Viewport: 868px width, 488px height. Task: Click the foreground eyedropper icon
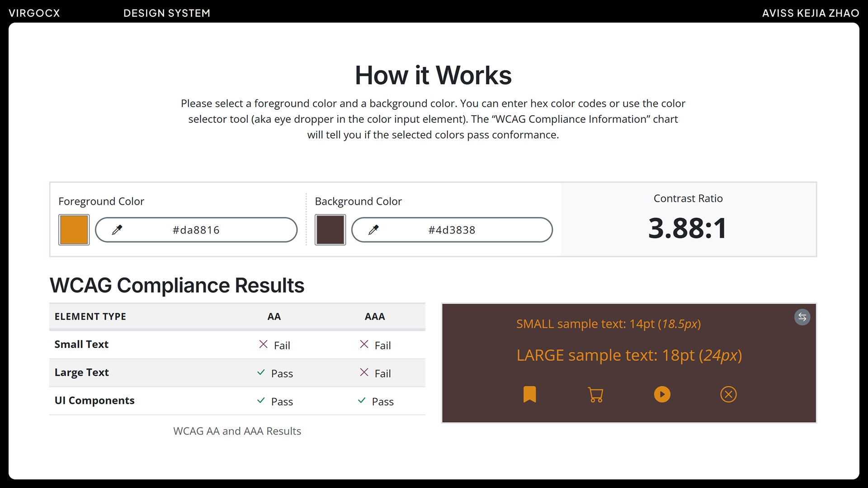pyautogui.click(x=117, y=230)
